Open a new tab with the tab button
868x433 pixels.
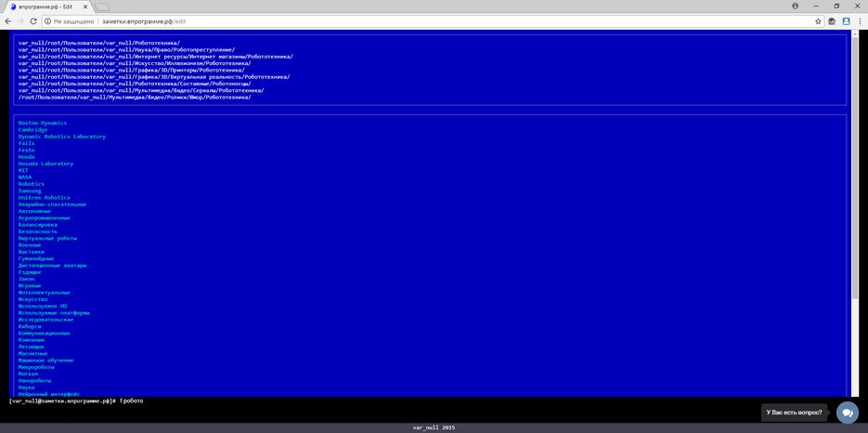pos(102,7)
